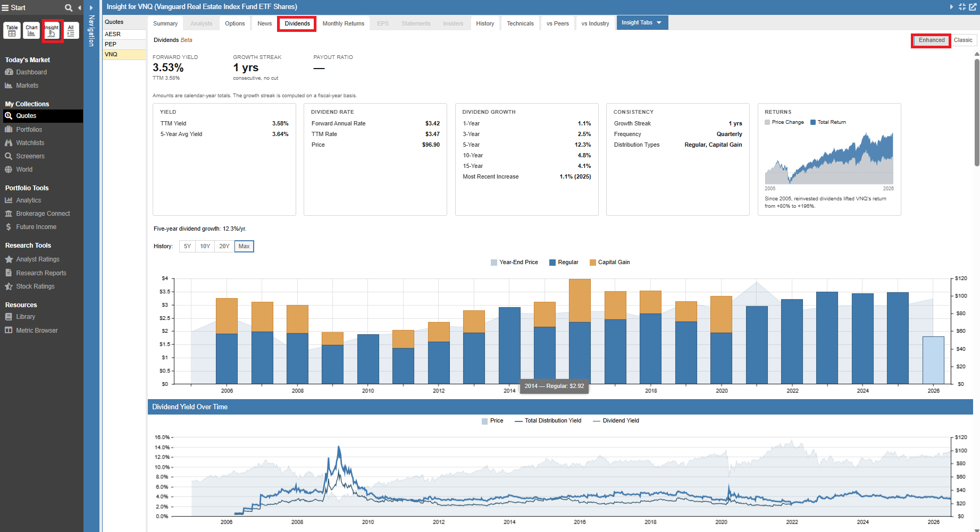Click the scrollbar up arrow

coord(977,54)
